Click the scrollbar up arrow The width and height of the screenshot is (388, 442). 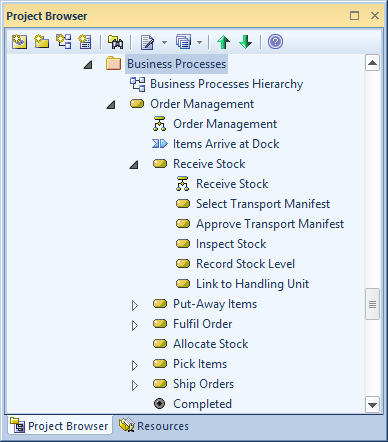[x=372, y=63]
